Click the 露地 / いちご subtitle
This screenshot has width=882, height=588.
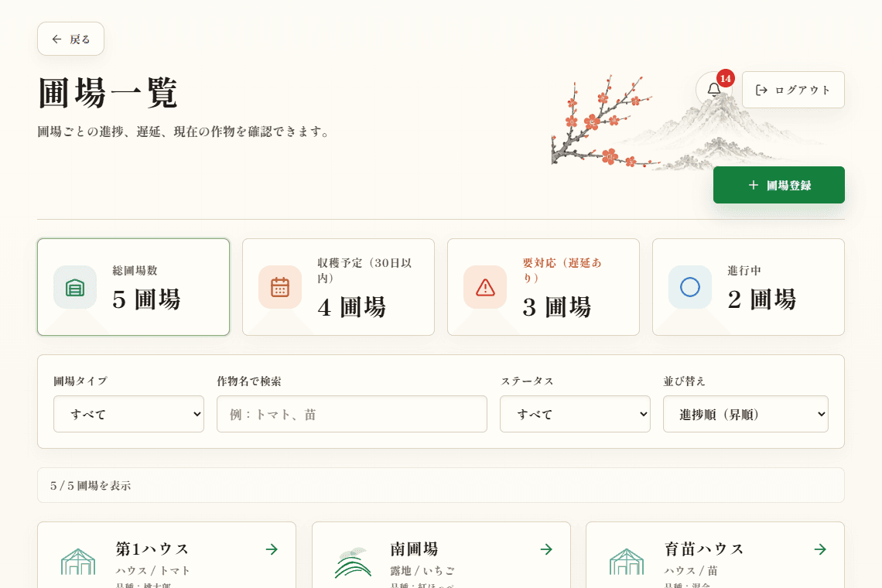tap(422, 570)
